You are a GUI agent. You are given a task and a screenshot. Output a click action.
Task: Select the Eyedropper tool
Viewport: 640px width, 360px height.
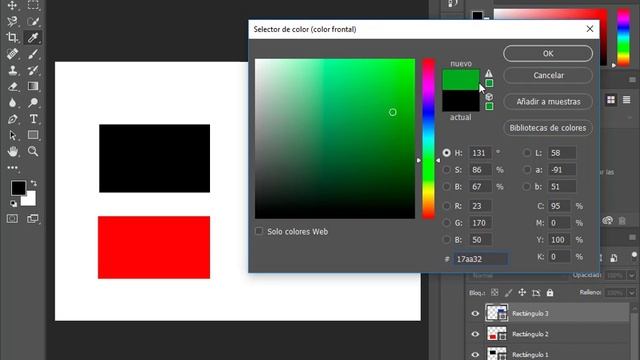pyautogui.click(x=33, y=38)
